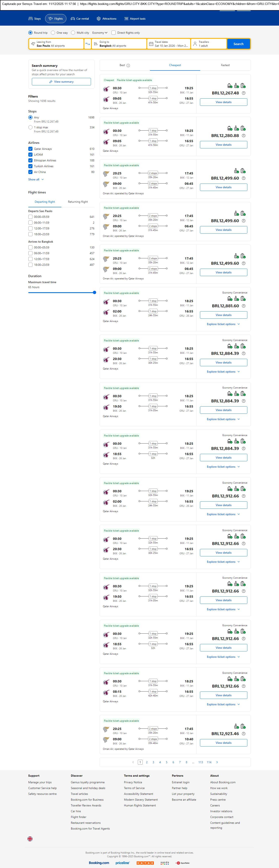Screen dimensions: 279x868
Task: Open the Car rental section
Action: (x=80, y=19)
